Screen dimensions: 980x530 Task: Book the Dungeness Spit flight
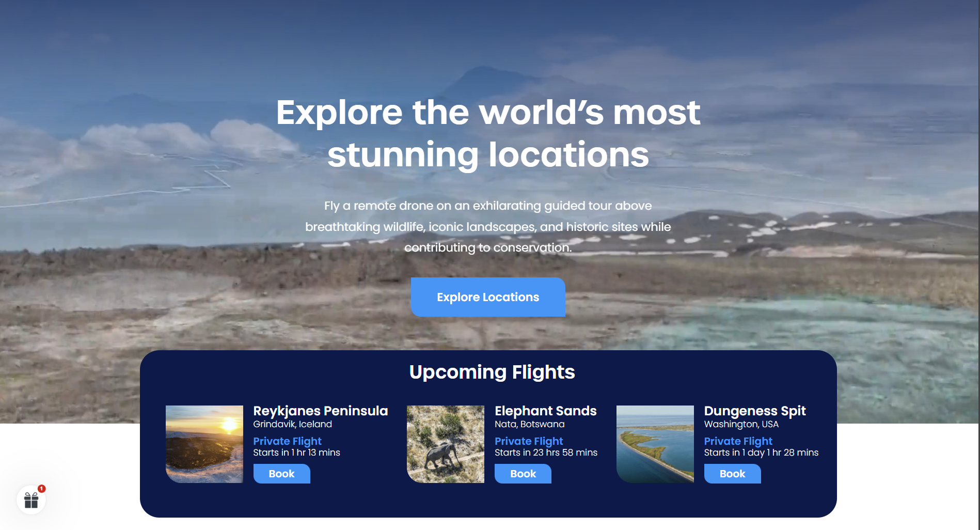click(732, 474)
